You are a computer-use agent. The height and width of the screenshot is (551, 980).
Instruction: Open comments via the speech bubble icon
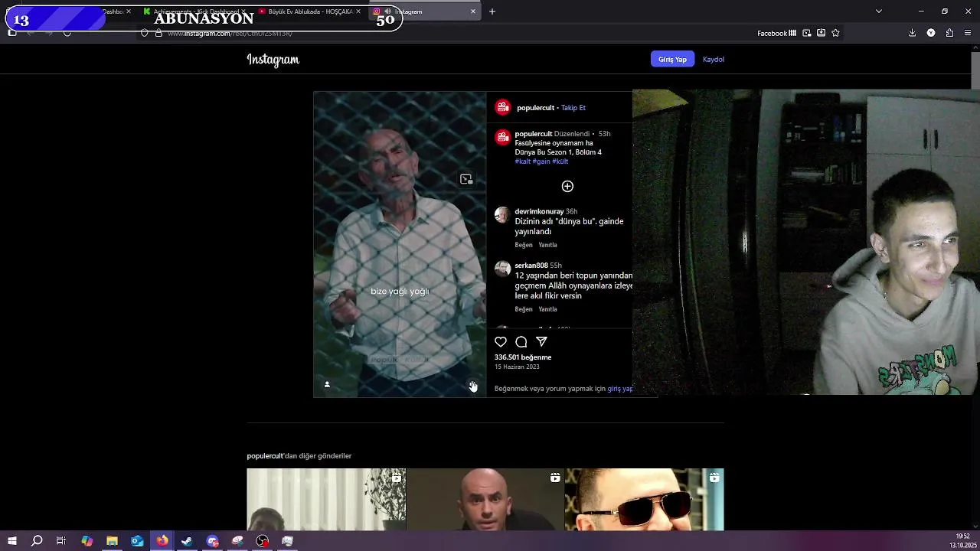point(521,342)
